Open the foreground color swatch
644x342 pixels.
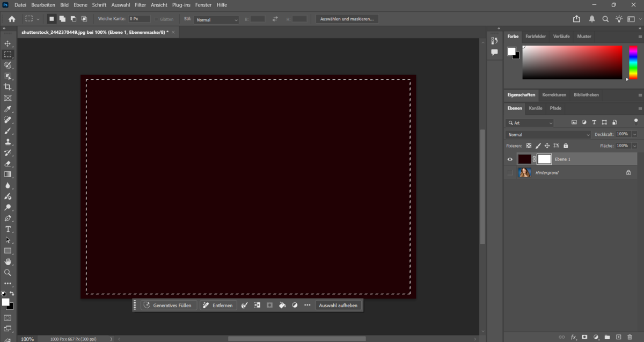point(6,302)
